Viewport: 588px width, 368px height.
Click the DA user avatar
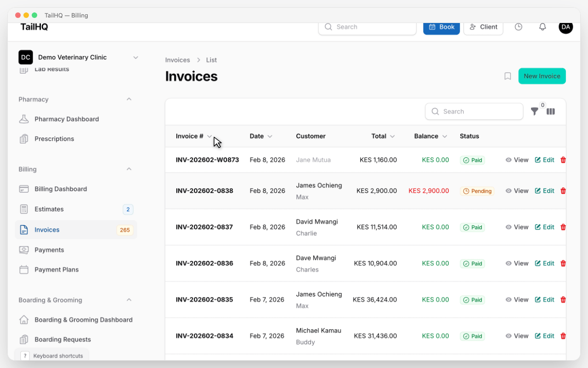[565, 27]
